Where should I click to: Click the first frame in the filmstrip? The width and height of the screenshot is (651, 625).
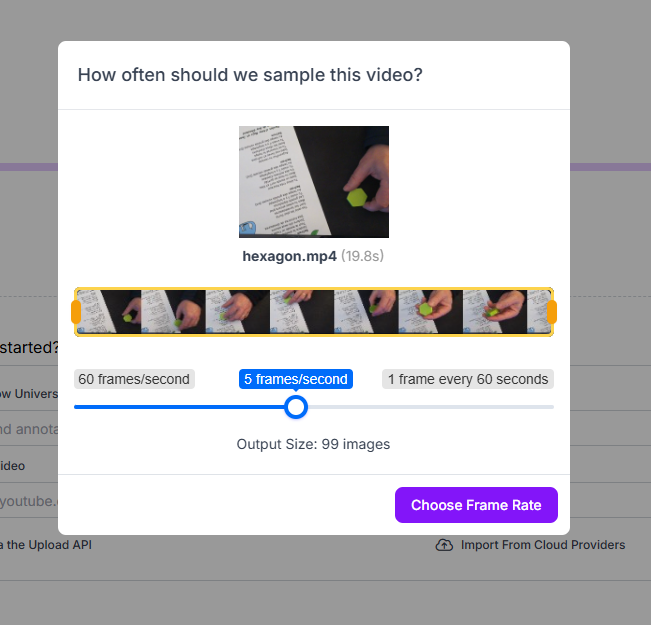click(x=109, y=312)
